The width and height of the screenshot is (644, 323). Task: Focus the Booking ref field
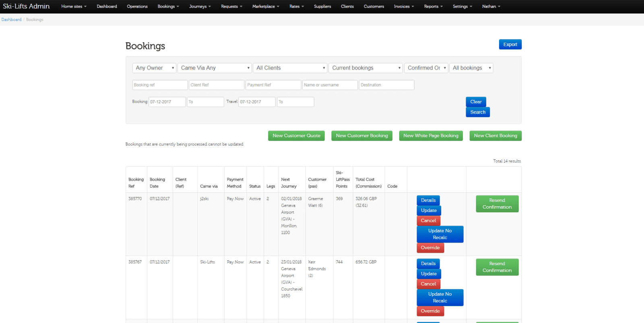(x=160, y=85)
